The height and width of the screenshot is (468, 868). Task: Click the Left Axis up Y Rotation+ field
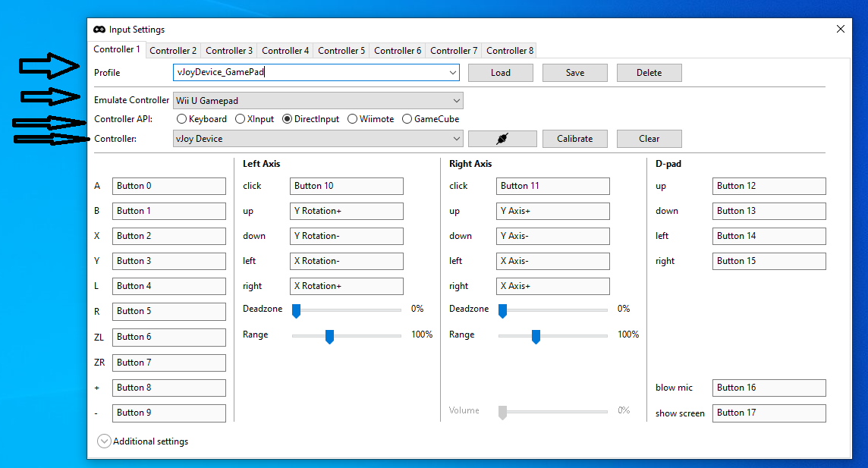[x=347, y=211]
